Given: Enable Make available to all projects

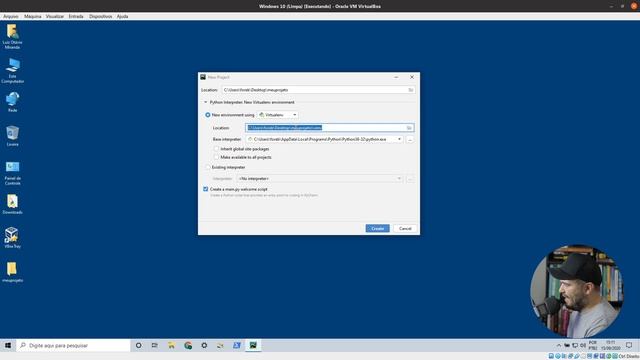Looking at the screenshot, I should pyautogui.click(x=216, y=157).
